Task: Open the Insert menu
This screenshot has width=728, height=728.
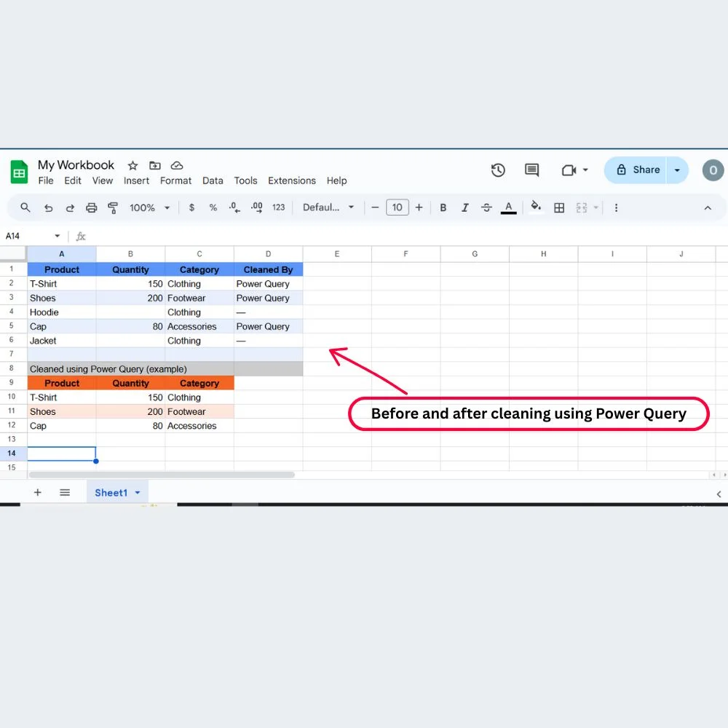Action: (x=136, y=181)
